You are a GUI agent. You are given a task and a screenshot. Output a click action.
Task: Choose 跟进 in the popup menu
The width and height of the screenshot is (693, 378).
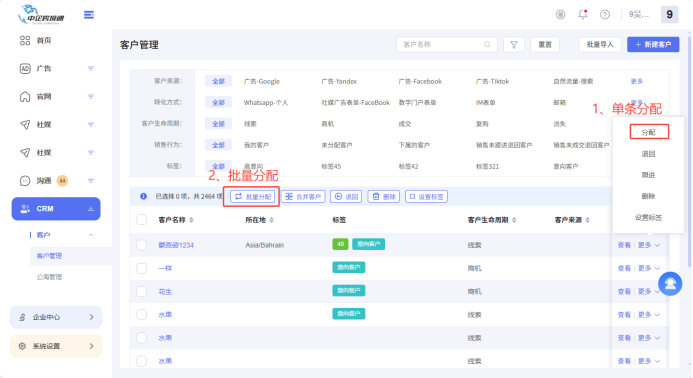click(648, 175)
